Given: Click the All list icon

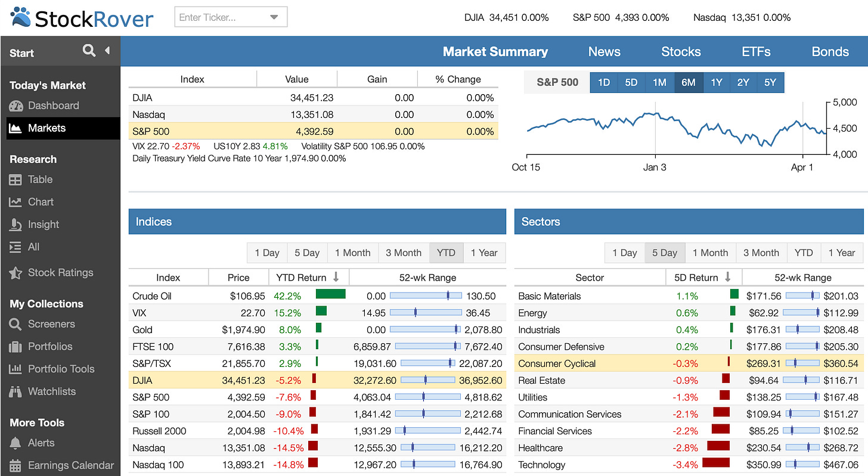Looking at the screenshot, I should [15, 247].
